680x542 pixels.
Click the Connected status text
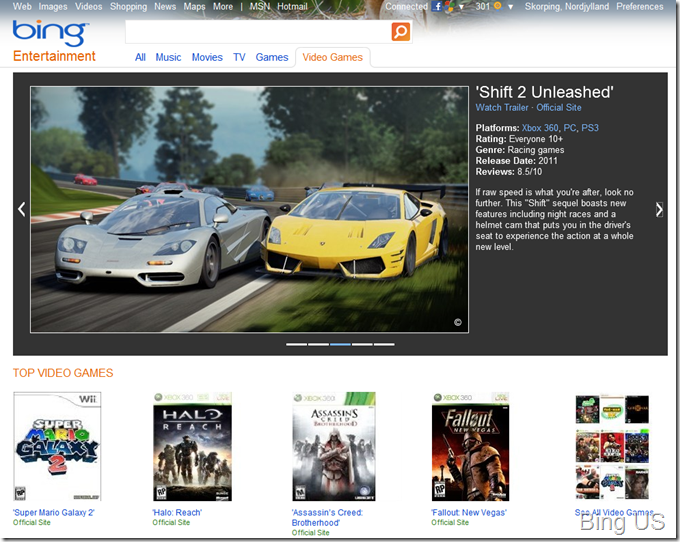click(x=406, y=7)
